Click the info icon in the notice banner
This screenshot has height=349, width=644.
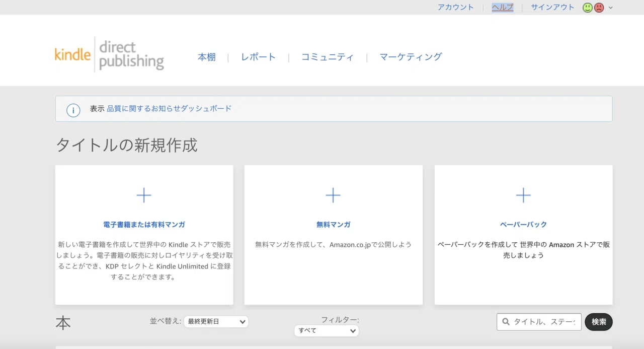click(x=73, y=110)
